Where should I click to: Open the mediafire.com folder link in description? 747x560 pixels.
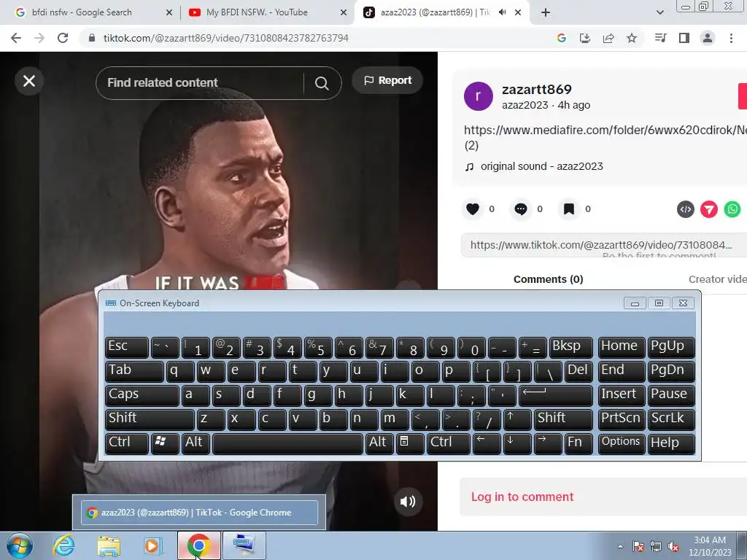[x=605, y=130]
